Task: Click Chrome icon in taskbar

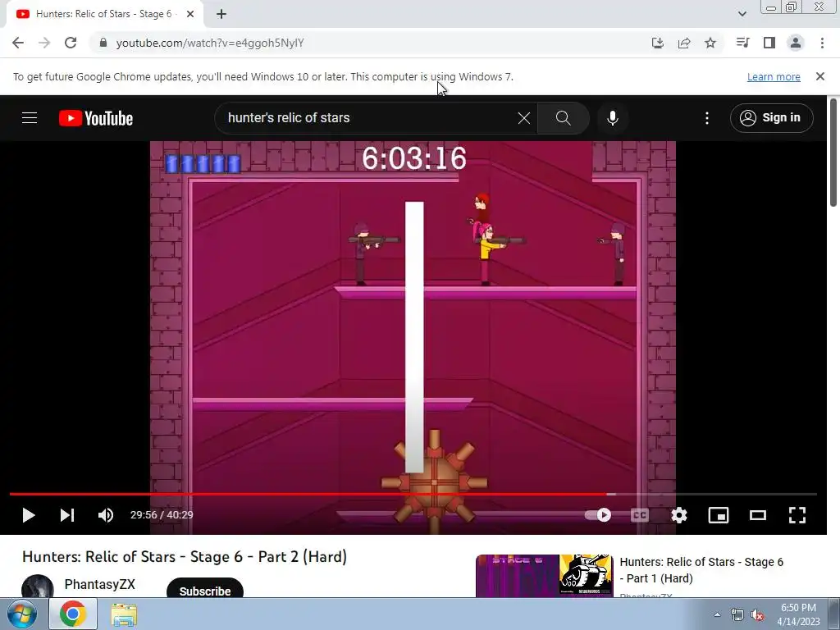Action: pyautogui.click(x=73, y=614)
